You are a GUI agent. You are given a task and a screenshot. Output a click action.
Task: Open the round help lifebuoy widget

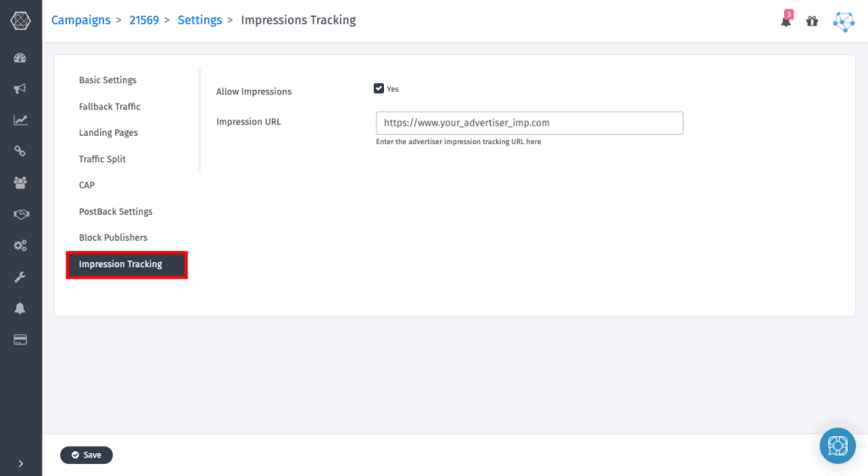tap(837, 445)
